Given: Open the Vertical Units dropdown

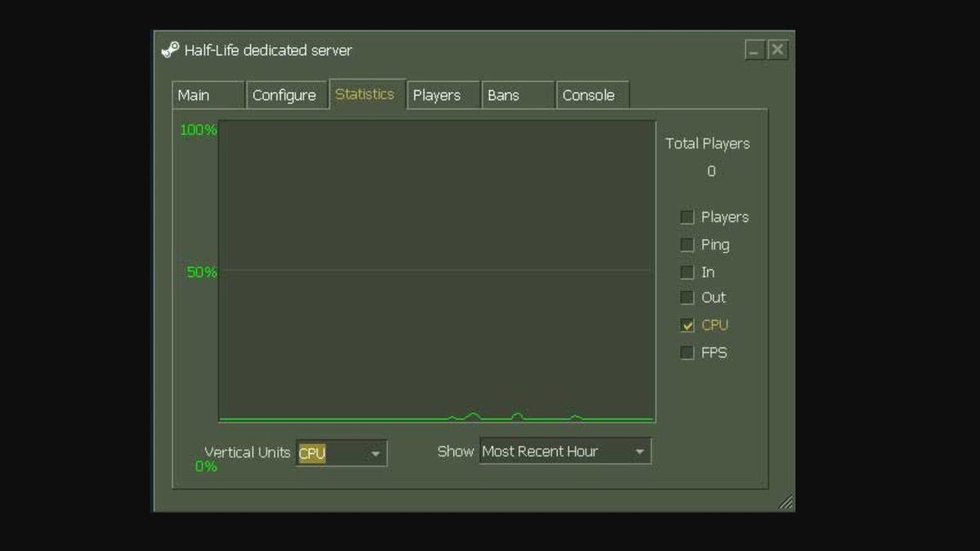Looking at the screenshot, I should click(339, 452).
